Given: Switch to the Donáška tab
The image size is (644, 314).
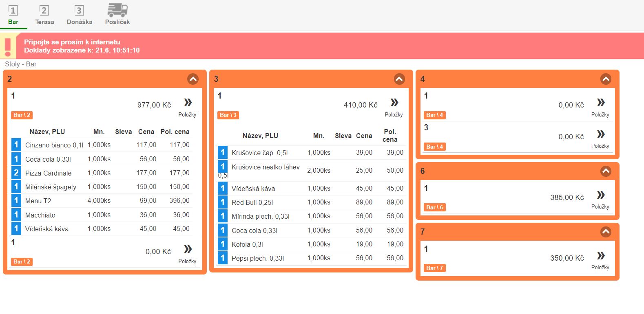Looking at the screenshot, I should pos(80,15).
